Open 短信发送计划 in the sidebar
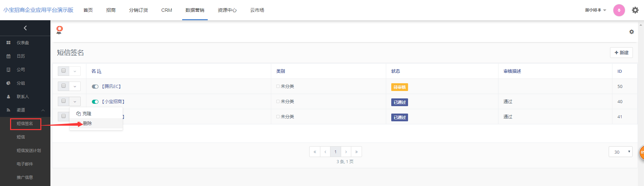Image resolution: width=644 pixels, height=186 pixels. [x=29, y=151]
